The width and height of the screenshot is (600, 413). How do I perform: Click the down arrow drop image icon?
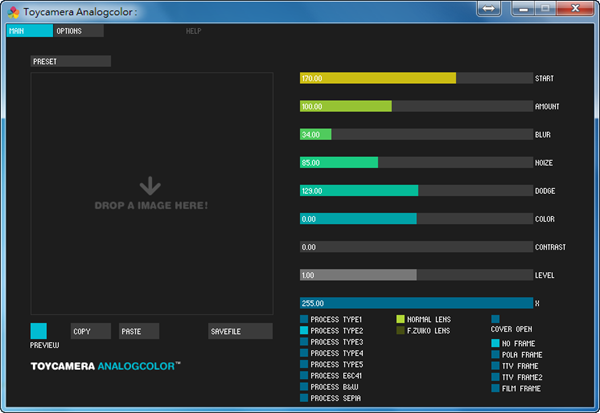[x=150, y=186]
